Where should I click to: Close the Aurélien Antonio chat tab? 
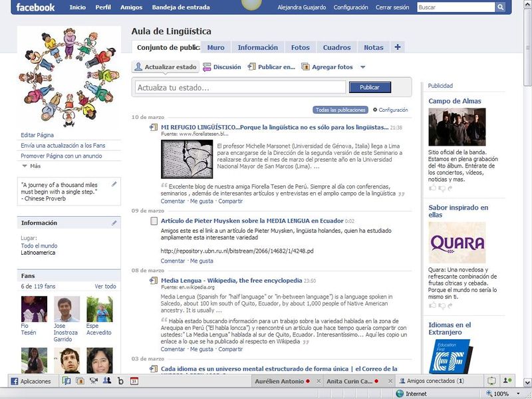(319, 381)
